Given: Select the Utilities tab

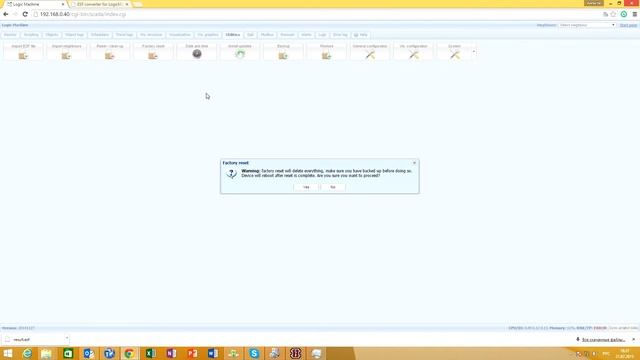Looking at the screenshot, I should [x=233, y=35].
